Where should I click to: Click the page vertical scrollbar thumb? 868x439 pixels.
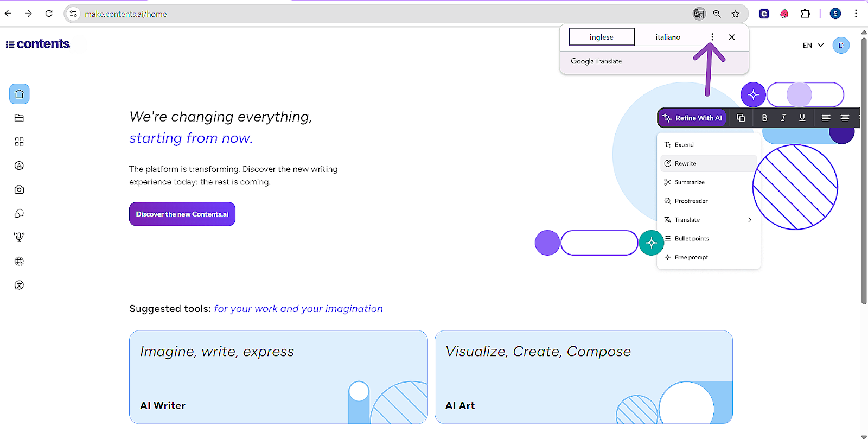coord(864,168)
